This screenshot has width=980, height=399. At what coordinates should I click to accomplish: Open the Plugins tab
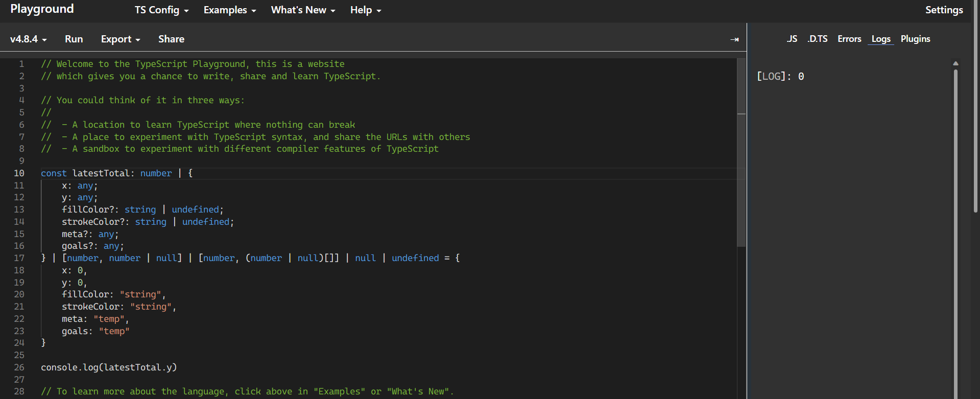click(915, 39)
